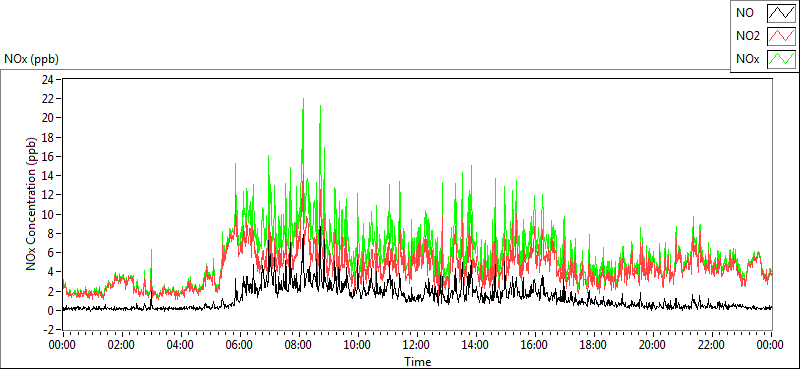Click the 6 y-axis tick label
Image resolution: width=800 pixels, height=369 pixels.
(51, 252)
